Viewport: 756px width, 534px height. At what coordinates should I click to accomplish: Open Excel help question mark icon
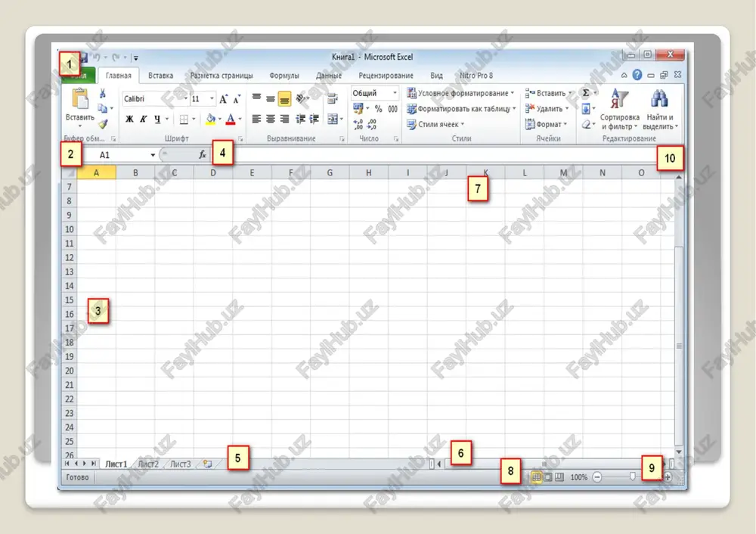coord(637,75)
